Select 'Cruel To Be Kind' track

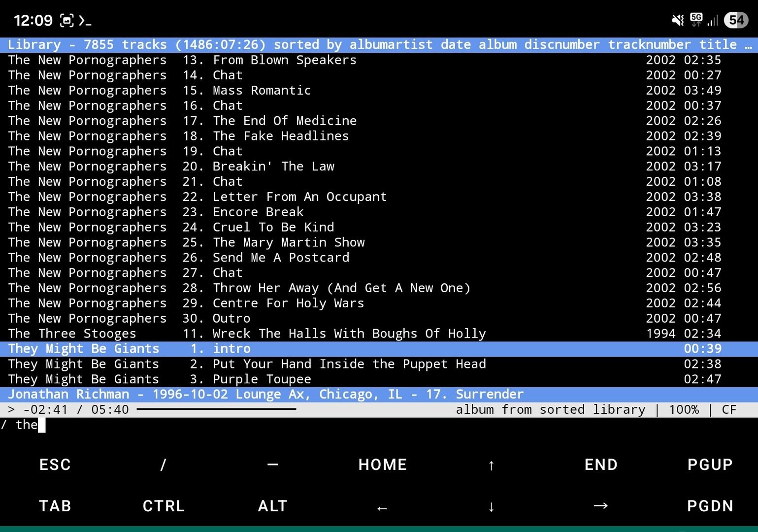[379, 227]
